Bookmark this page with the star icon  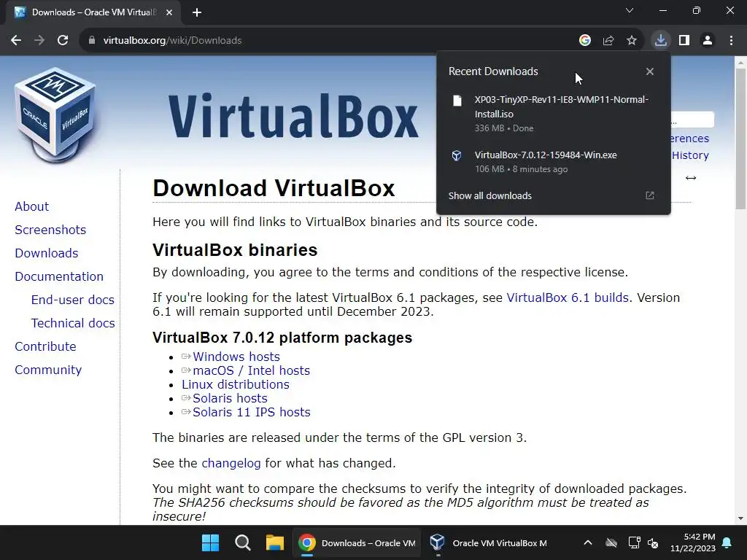point(632,41)
